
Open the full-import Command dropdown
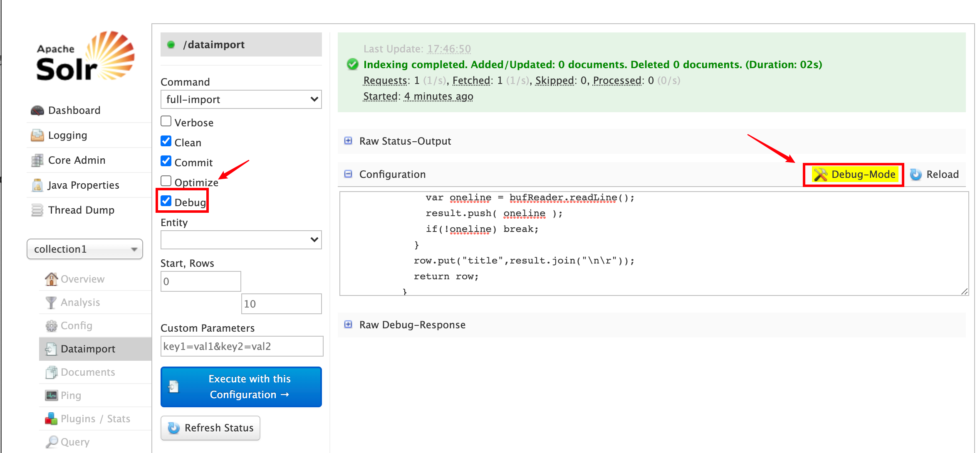tap(241, 99)
